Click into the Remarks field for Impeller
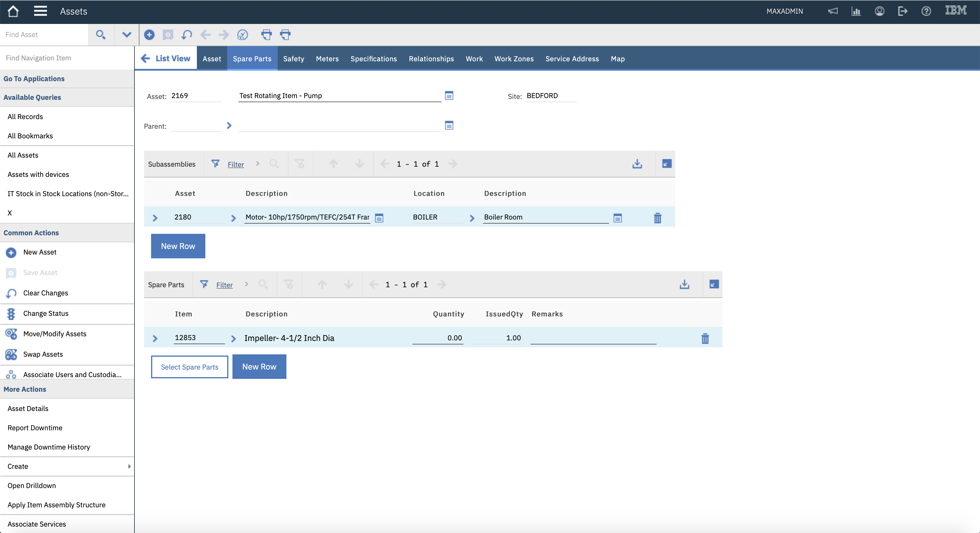The height and width of the screenshot is (533, 980). click(x=593, y=338)
